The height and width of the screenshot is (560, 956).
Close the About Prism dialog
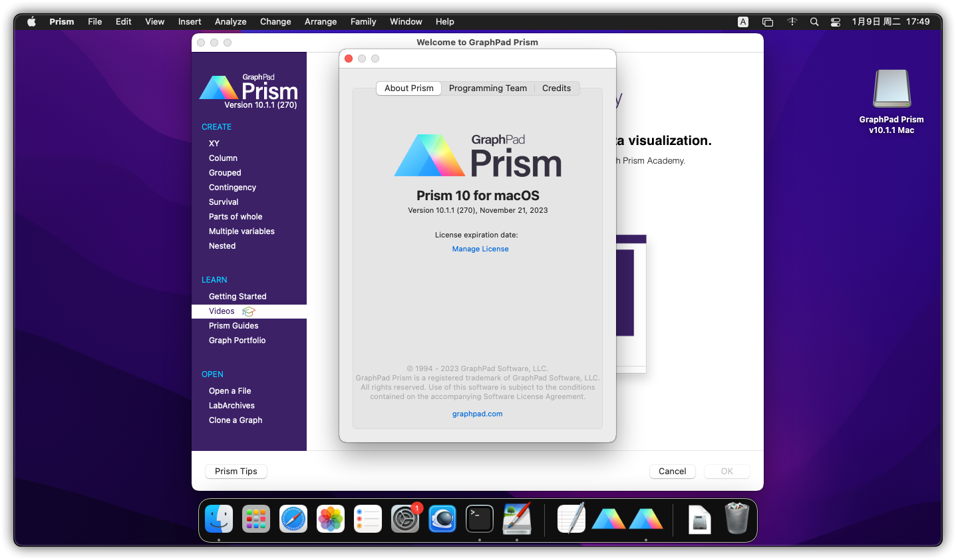[349, 59]
